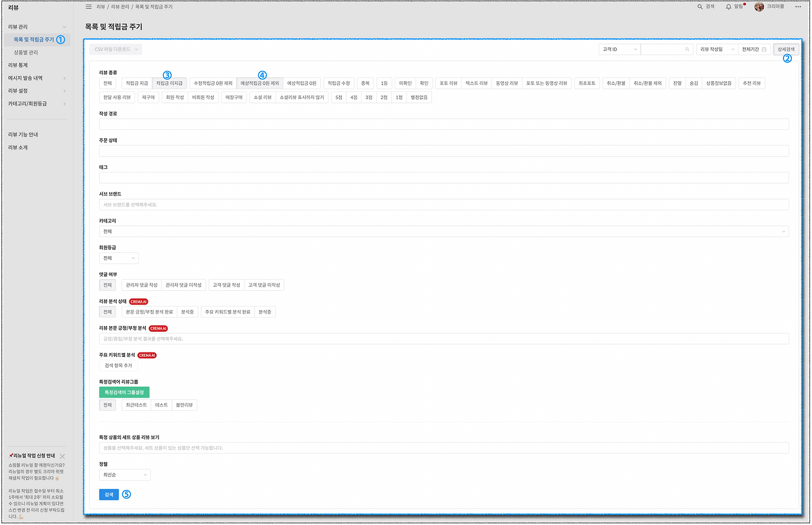This screenshot has width=812, height=525.
Task: Open 리뷰 기능 안내 in sidebar
Action: point(23,134)
